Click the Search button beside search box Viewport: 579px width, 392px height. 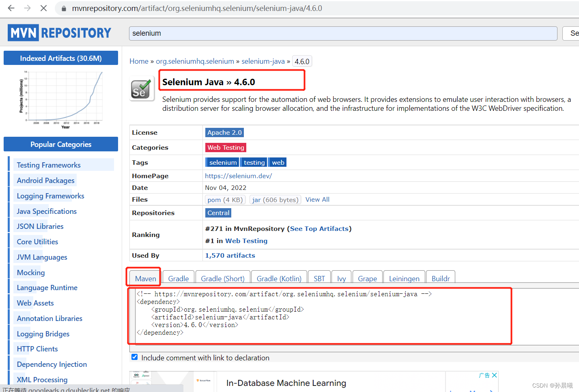click(x=571, y=33)
